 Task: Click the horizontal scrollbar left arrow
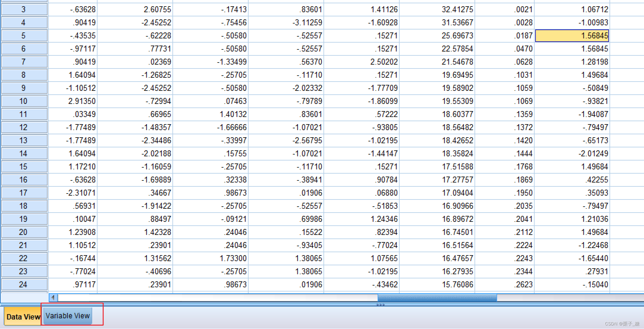53,297
